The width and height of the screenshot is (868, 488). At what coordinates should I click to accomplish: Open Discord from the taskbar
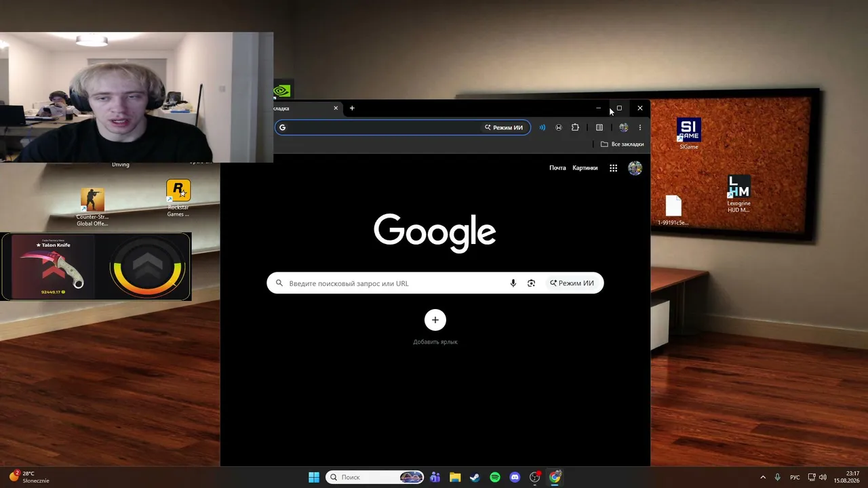point(515,477)
